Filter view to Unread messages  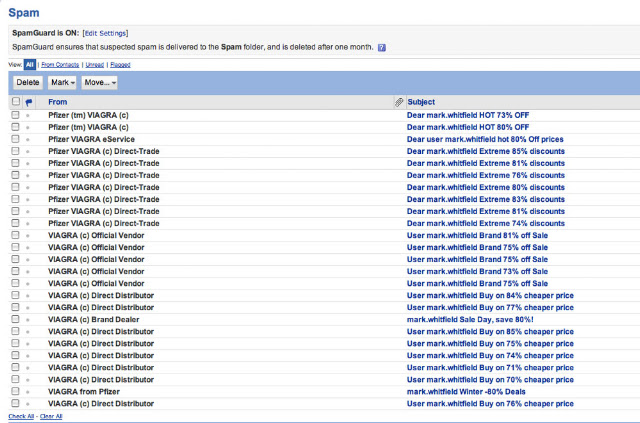(x=95, y=65)
